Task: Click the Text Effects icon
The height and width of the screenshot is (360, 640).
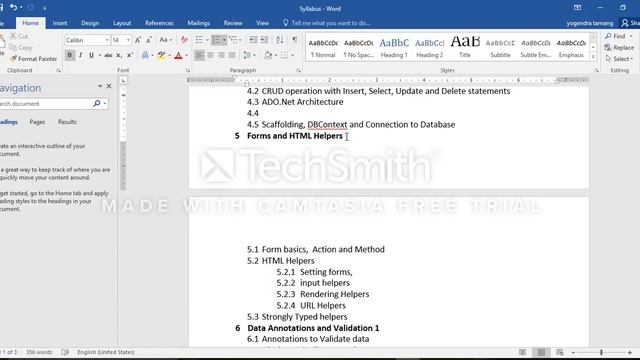Action: tap(145, 55)
